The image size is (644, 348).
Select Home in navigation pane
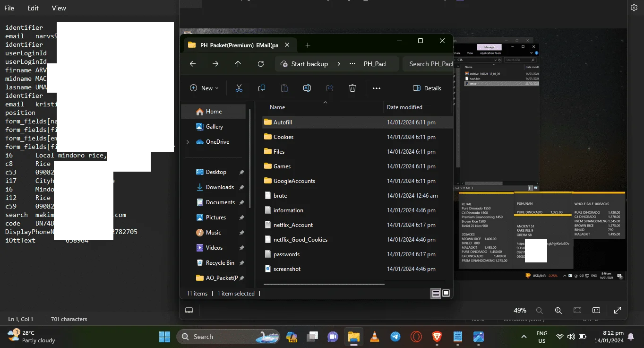tap(214, 112)
